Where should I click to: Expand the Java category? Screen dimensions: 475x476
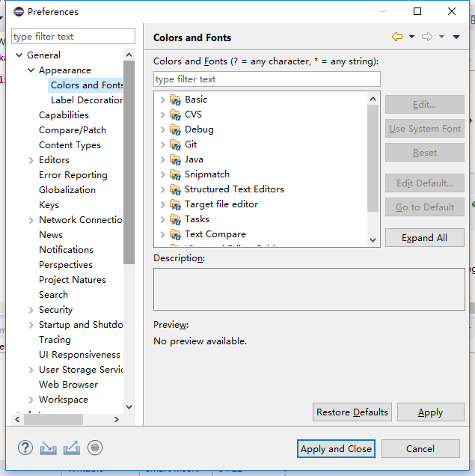point(162,159)
